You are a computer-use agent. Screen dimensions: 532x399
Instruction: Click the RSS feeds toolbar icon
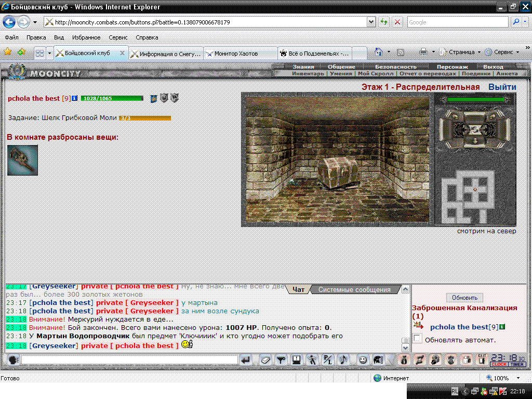tap(401, 52)
